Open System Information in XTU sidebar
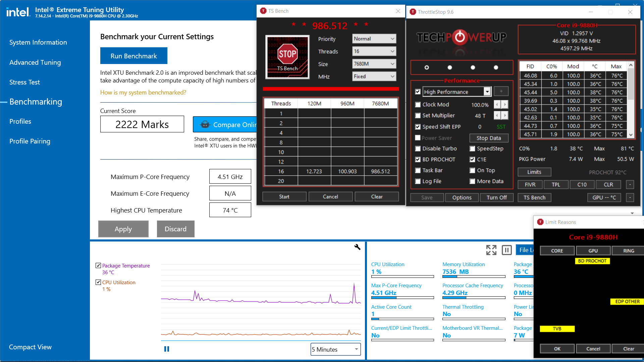Screen dimensions: 644x362 click(x=38, y=42)
